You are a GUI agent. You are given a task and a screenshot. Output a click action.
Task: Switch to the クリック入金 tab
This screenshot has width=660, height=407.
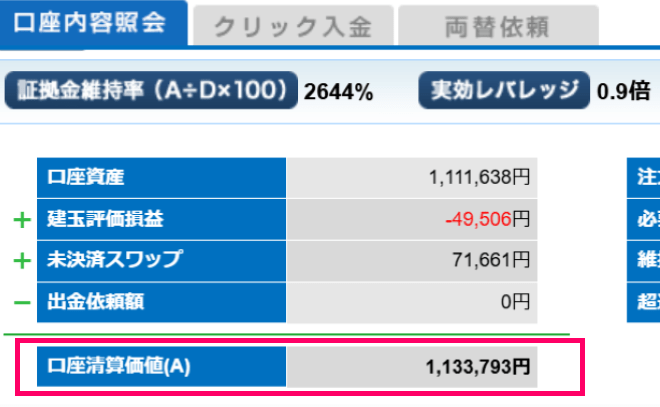[x=290, y=27]
